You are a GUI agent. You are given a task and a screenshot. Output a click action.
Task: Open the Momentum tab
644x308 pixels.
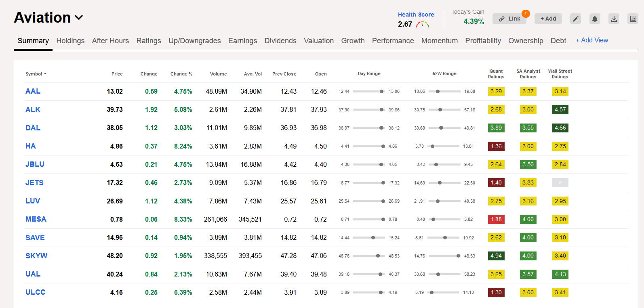pyautogui.click(x=440, y=41)
